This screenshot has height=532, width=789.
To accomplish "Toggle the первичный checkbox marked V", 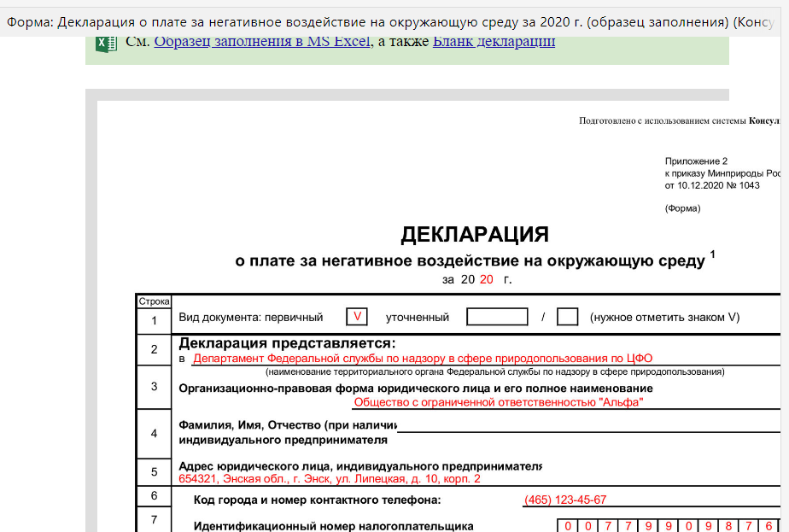I will click(x=357, y=317).
